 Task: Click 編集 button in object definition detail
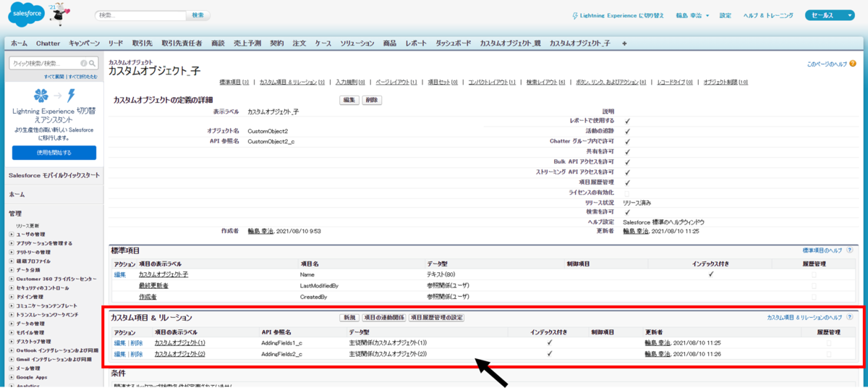tap(349, 100)
